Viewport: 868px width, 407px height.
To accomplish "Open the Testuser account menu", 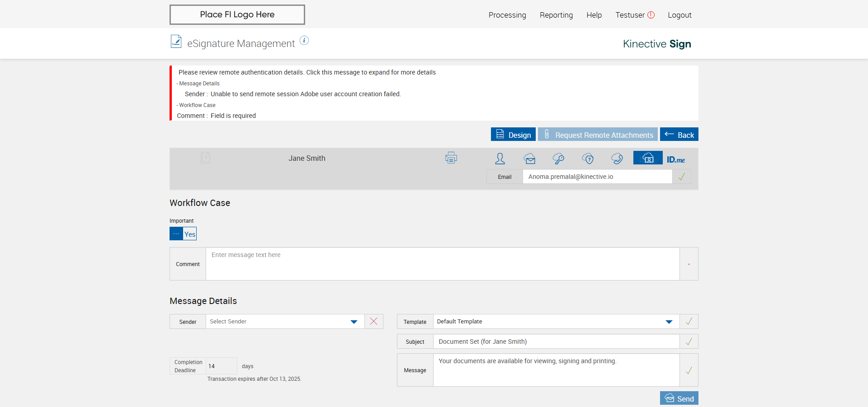I will [630, 15].
